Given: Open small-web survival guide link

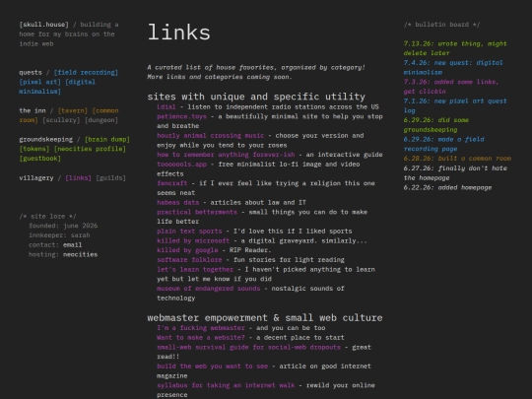Looking at the screenshot, I should (x=248, y=347).
